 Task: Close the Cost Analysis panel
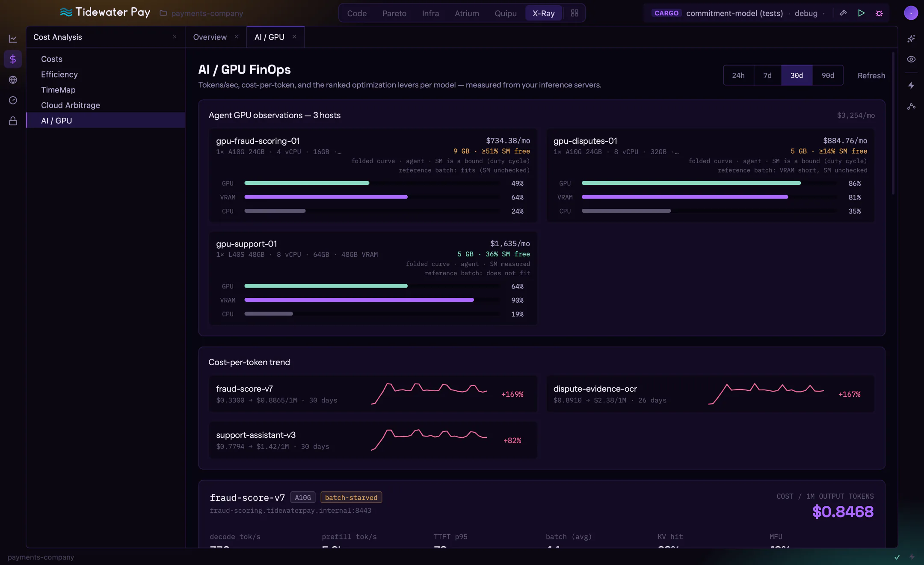pos(175,37)
